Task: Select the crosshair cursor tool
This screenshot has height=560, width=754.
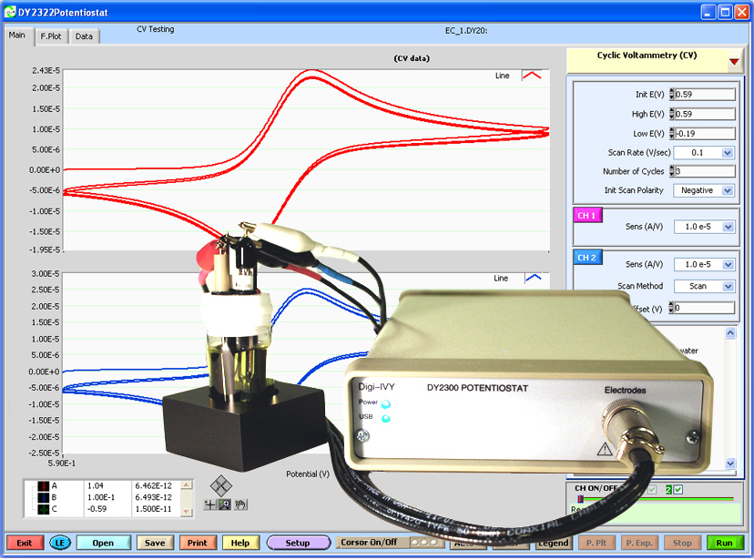Action: 209,504
